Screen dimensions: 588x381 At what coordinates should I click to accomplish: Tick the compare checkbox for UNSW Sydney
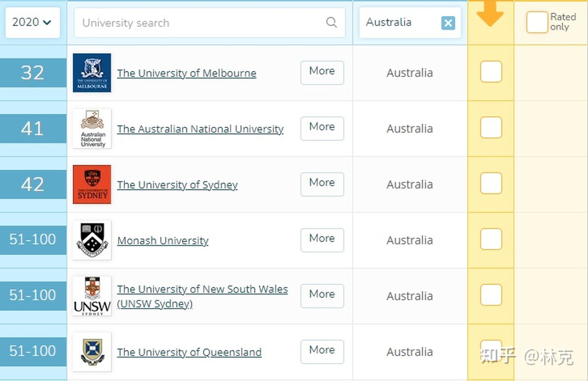coord(491,295)
